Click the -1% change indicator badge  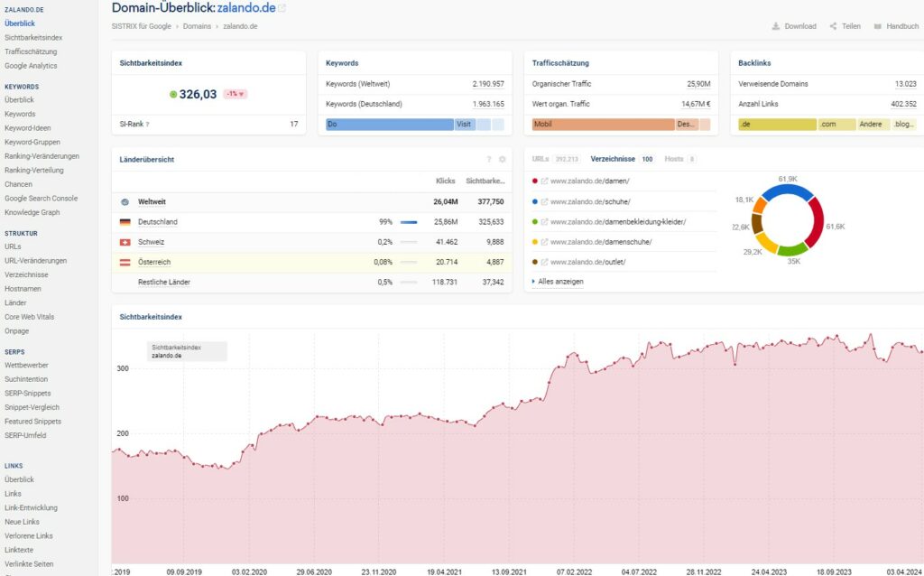pos(236,94)
